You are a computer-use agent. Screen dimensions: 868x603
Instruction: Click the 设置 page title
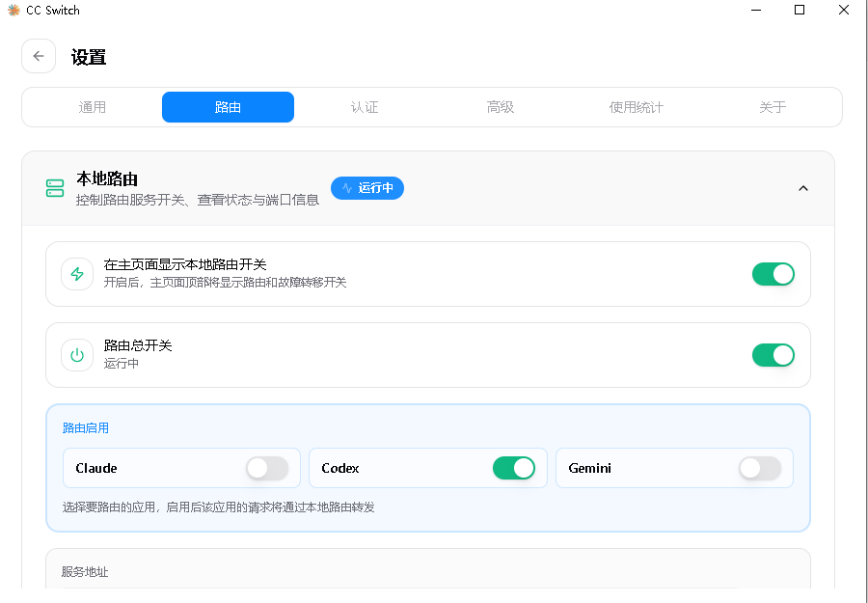click(89, 57)
